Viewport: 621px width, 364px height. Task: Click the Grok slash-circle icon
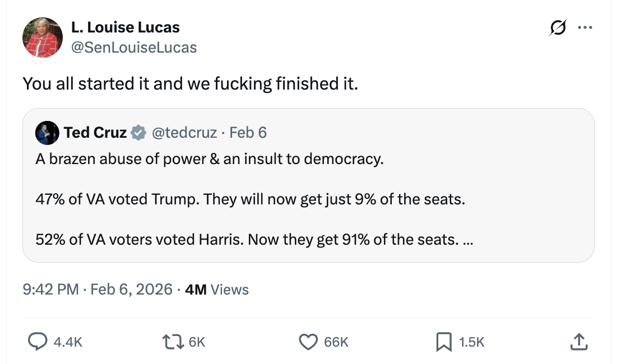(558, 27)
